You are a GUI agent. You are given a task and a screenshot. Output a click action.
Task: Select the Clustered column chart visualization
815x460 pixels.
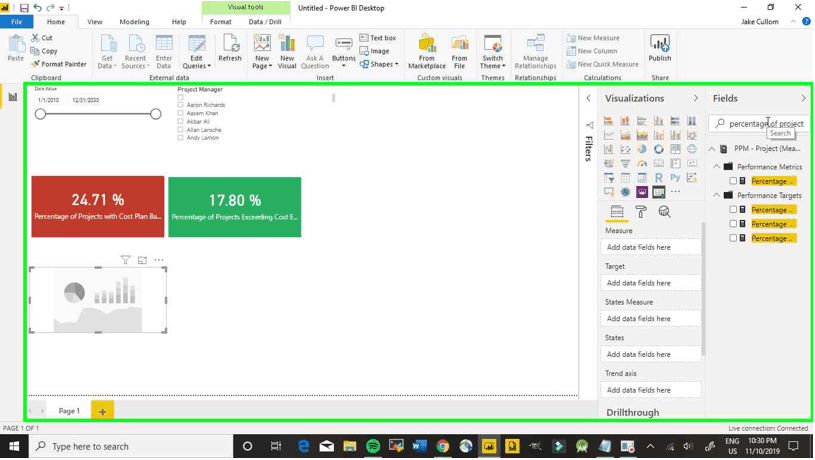[x=659, y=121]
